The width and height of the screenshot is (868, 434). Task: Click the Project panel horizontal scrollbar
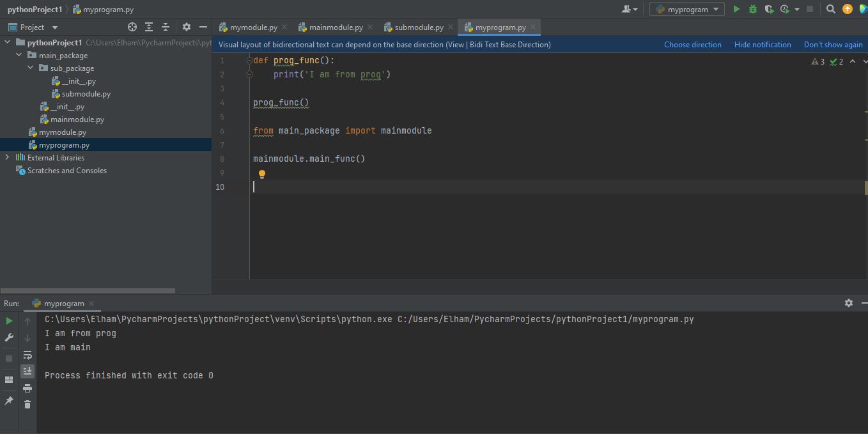pyautogui.click(x=88, y=290)
